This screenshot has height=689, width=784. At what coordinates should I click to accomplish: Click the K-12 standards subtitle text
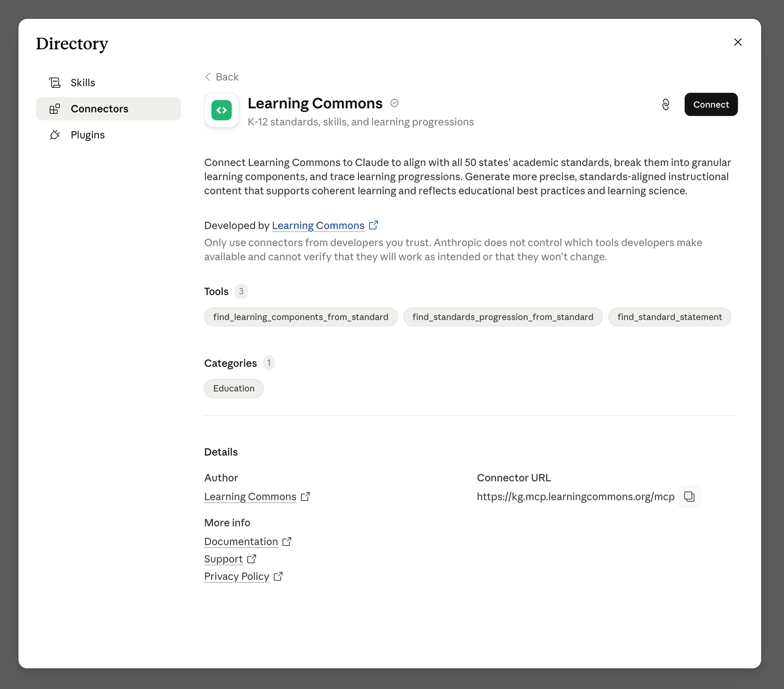tap(360, 122)
